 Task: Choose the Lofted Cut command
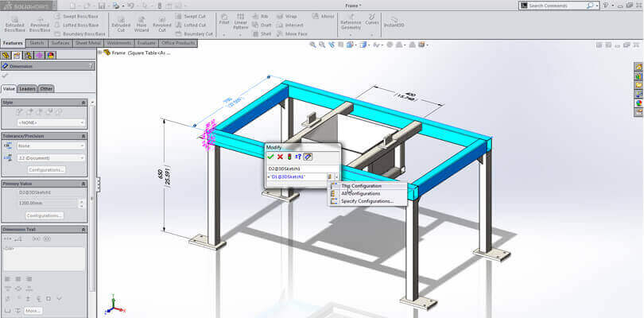(x=191, y=25)
